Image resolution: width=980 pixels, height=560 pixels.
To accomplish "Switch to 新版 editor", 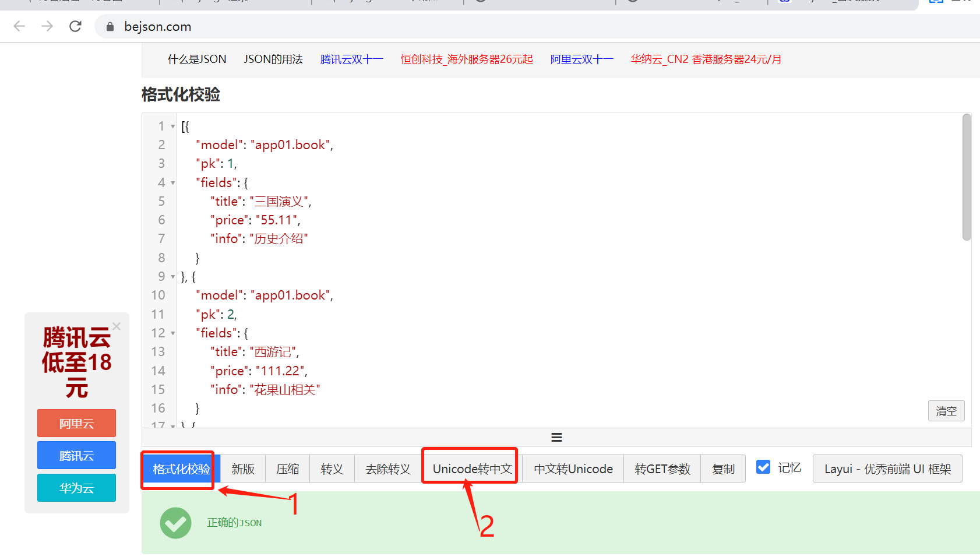I will click(243, 469).
